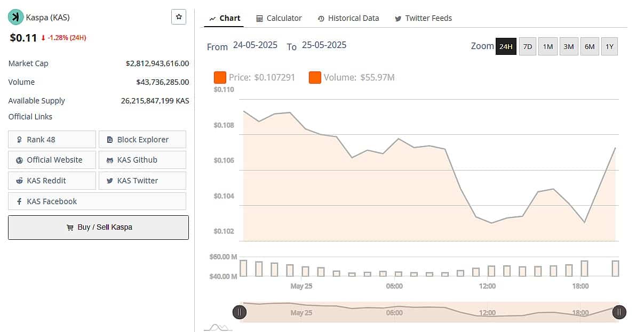The image size is (644, 332).
Task: Click the Github icon beside KAS Github
Action: (x=110, y=160)
